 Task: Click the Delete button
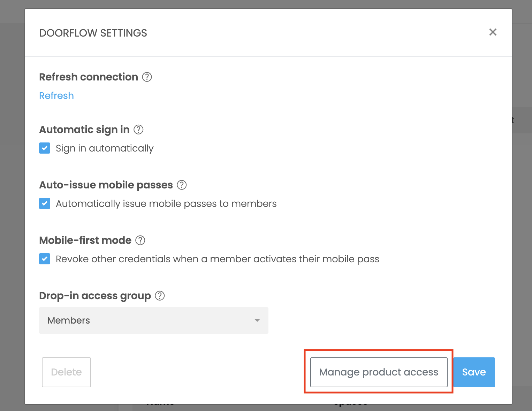(66, 372)
